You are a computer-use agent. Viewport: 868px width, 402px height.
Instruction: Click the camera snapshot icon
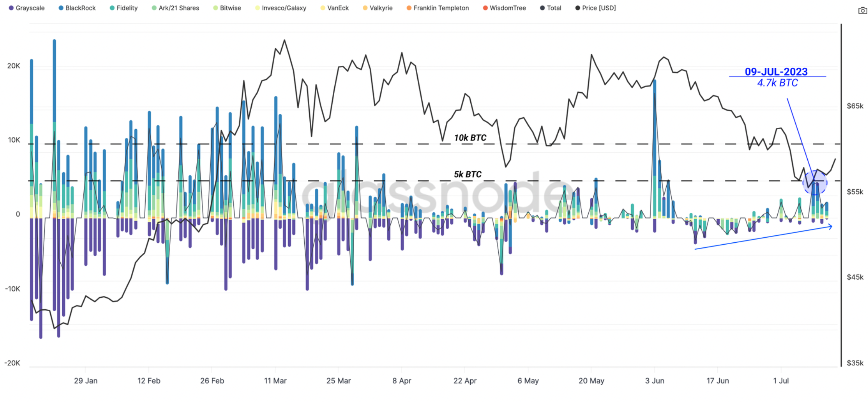coord(862,11)
